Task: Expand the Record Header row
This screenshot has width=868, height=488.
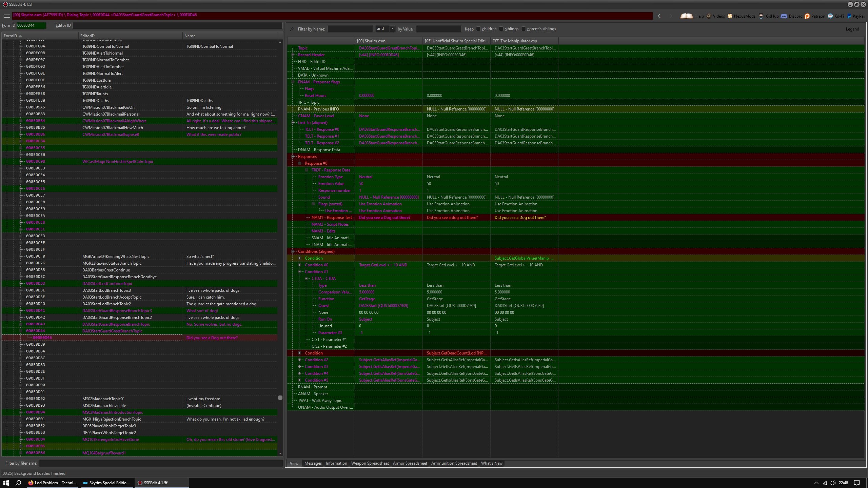Action: point(293,55)
